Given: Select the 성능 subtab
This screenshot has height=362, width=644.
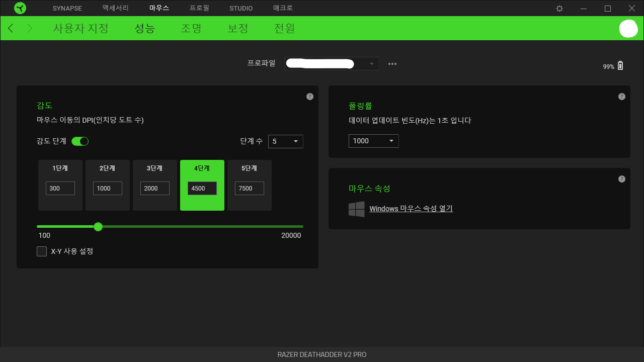Looking at the screenshot, I should [145, 28].
